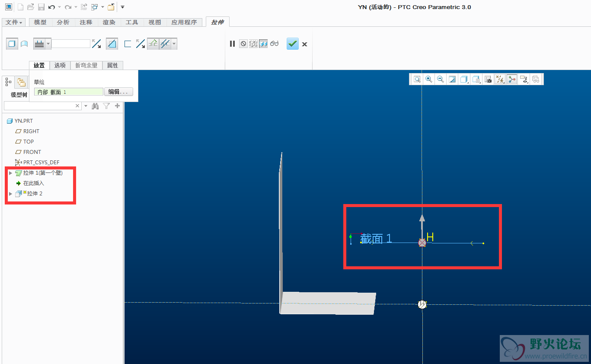Switch to the 应用程序 ribbon tab

(184, 22)
